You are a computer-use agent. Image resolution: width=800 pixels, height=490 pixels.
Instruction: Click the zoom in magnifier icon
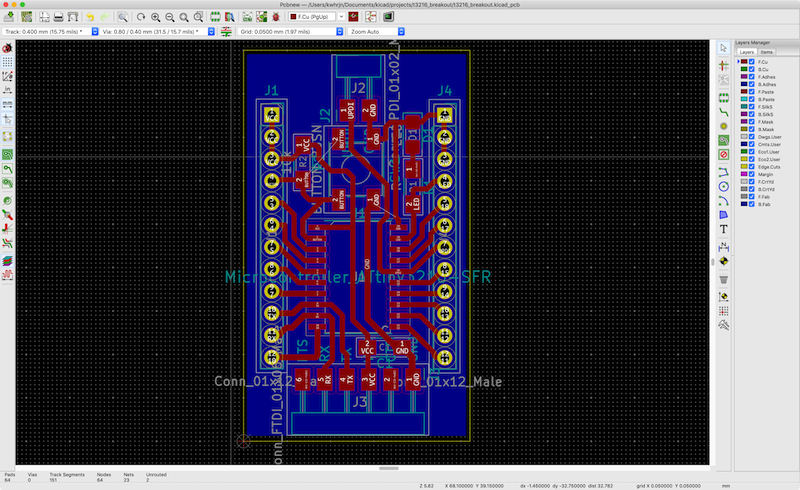click(x=156, y=17)
